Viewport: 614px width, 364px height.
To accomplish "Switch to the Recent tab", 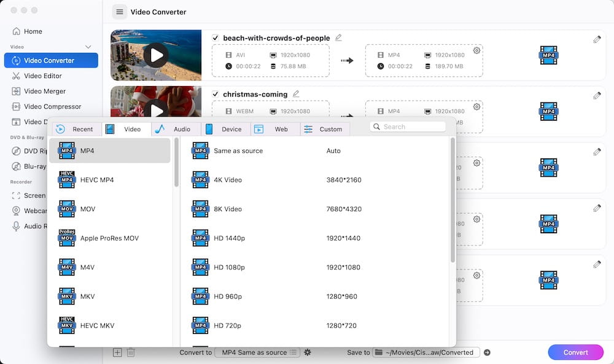I will (77, 129).
